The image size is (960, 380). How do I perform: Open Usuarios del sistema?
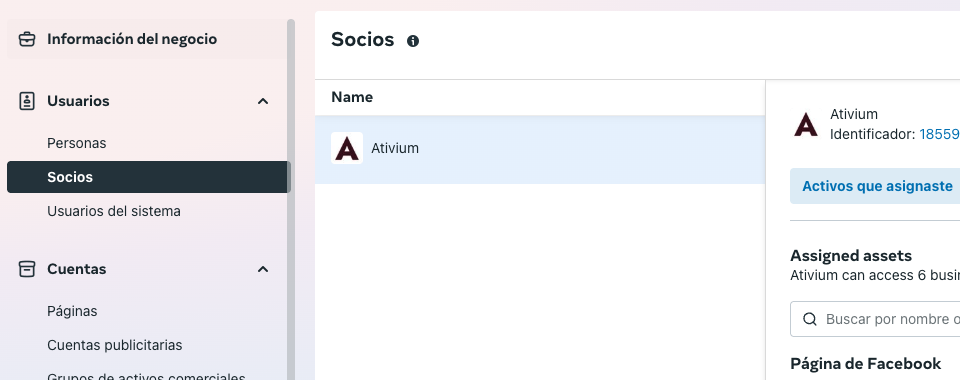pyautogui.click(x=114, y=211)
